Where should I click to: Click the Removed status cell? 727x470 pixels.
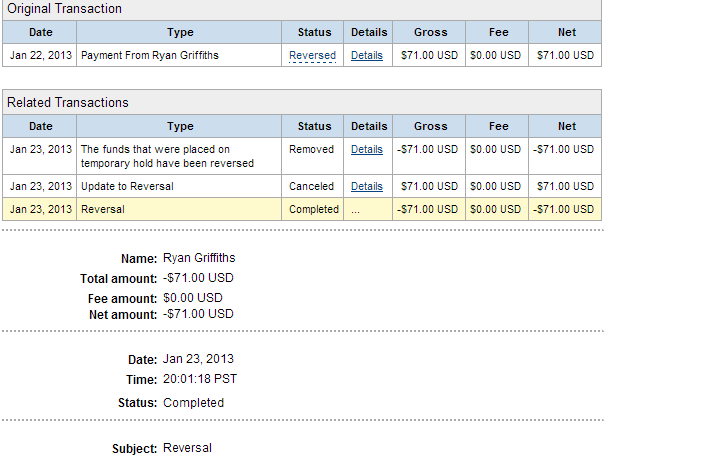click(x=312, y=156)
